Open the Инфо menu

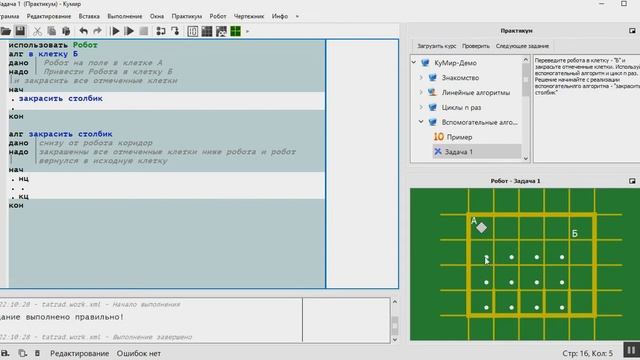click(280, 16)
